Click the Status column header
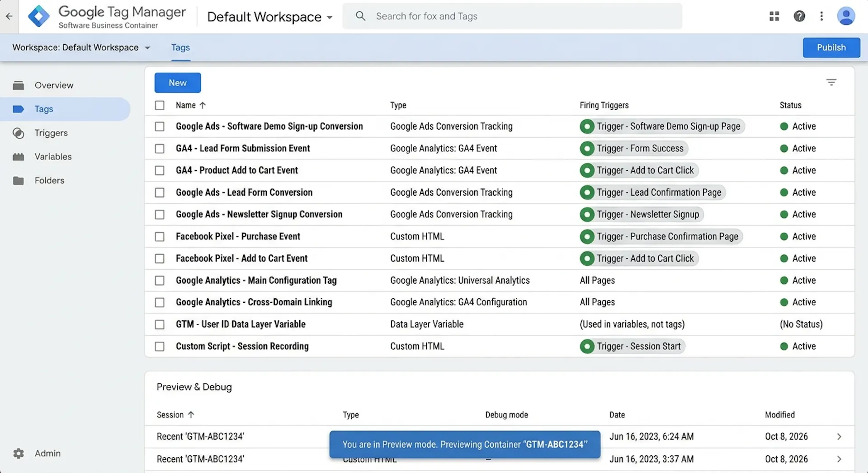Viewport: 868px width, 473px height. click(790, 105)
